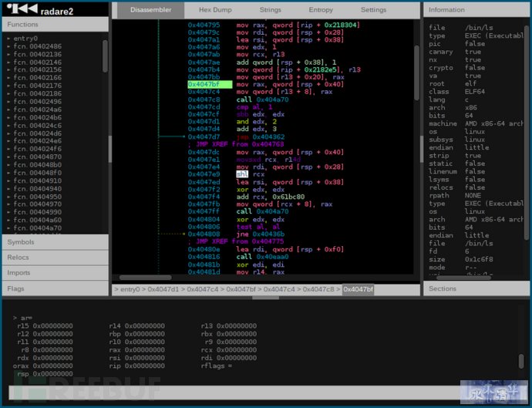Switch to the Disassembler tab
The image size is (532, 408).
150,10
